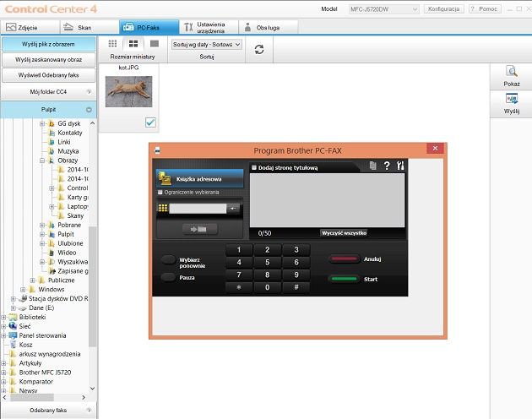This screenshot has width=532, height=419.
Task: Collapse the Obrazy tree node
Action: tap(42, 161)
